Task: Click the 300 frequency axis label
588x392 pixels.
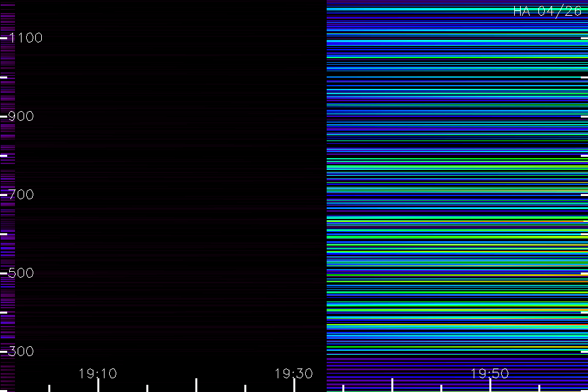Action: point(21,351)
